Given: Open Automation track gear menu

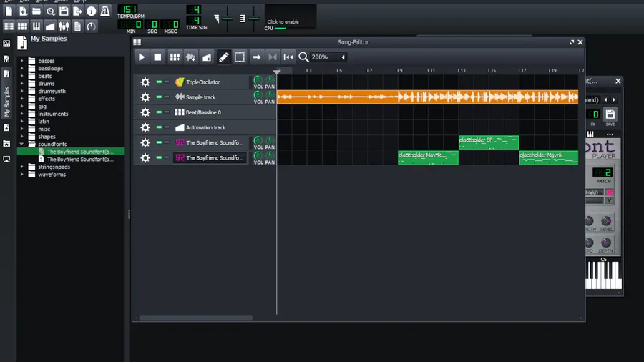Looking at the screenshot, I should [145, 127].
